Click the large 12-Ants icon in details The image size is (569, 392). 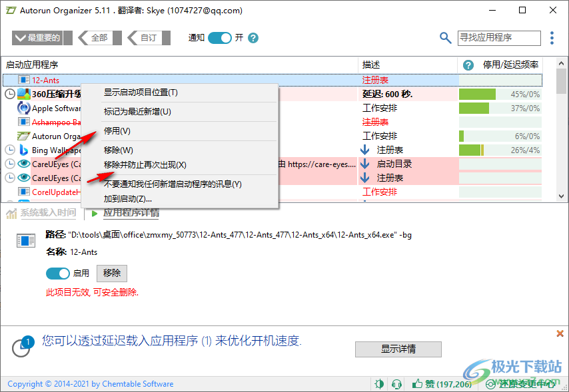[x=26, y=240]
